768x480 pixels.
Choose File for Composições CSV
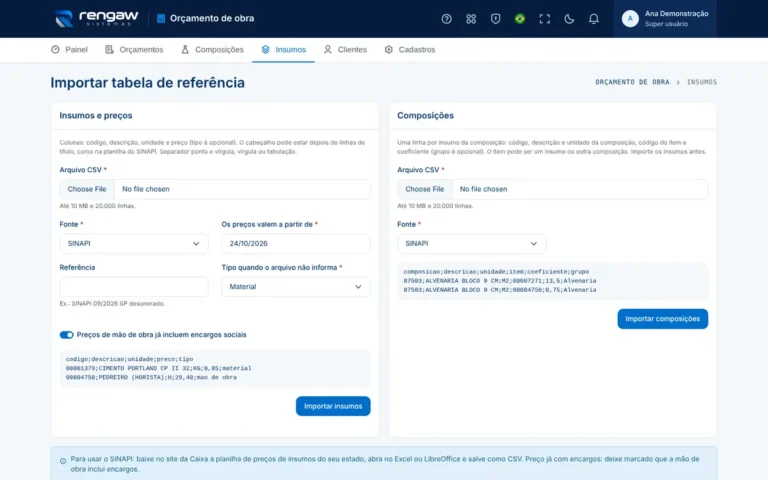click(x=425, y=189)
